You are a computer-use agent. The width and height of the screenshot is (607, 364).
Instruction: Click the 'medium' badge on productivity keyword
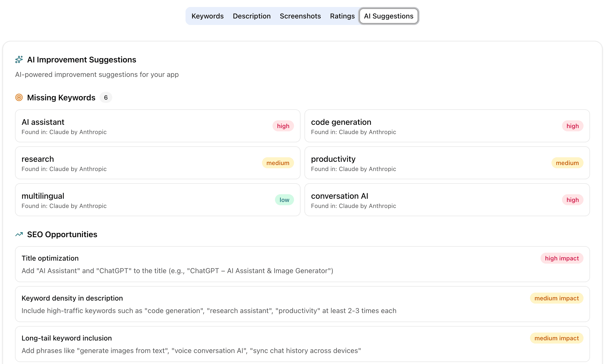coord(567,163)
